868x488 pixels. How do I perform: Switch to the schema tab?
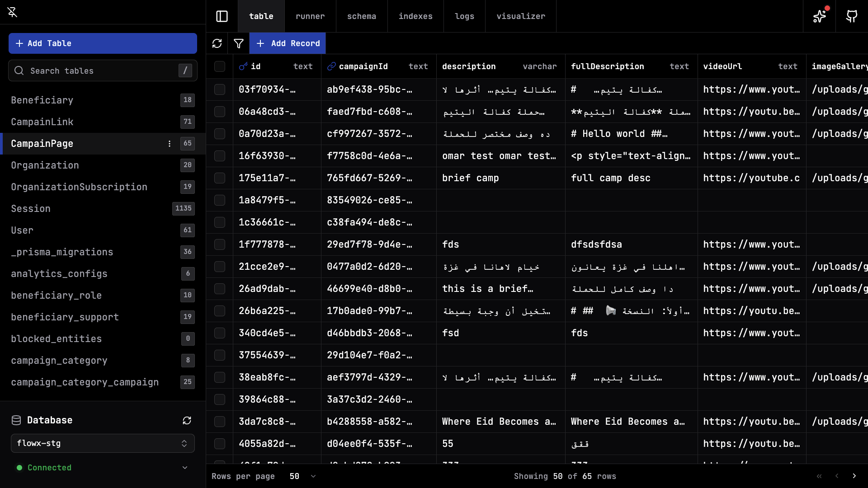point(361,16)
